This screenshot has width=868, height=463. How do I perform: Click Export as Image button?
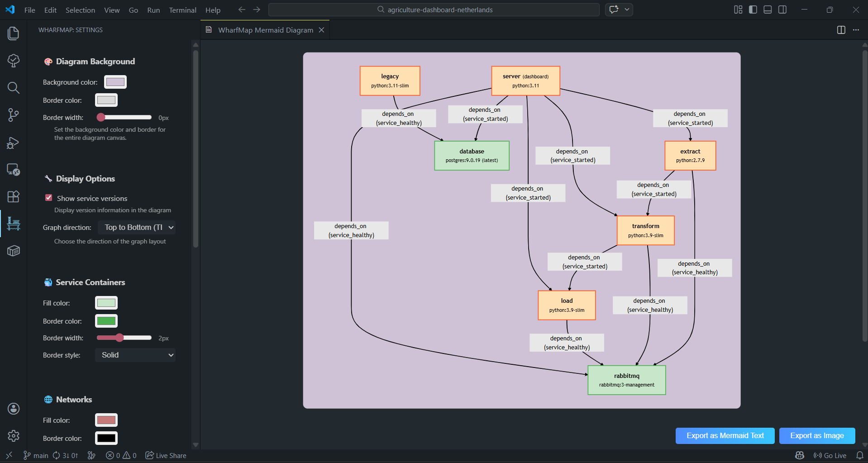[816, 435]
